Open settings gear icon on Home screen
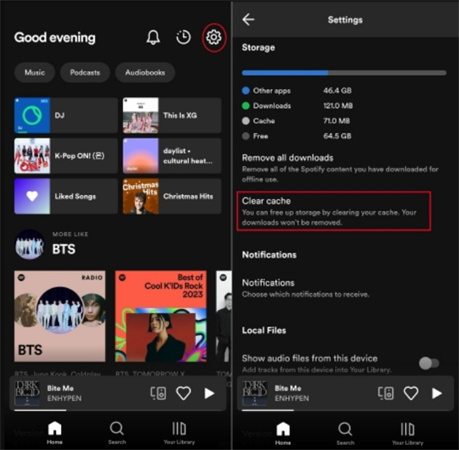 213,37
